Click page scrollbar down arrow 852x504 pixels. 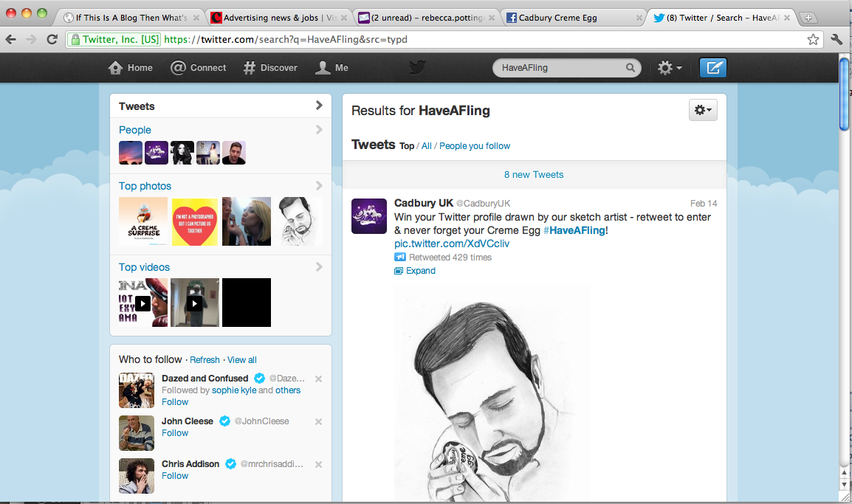pyautogui.click(x=844, y=484)
